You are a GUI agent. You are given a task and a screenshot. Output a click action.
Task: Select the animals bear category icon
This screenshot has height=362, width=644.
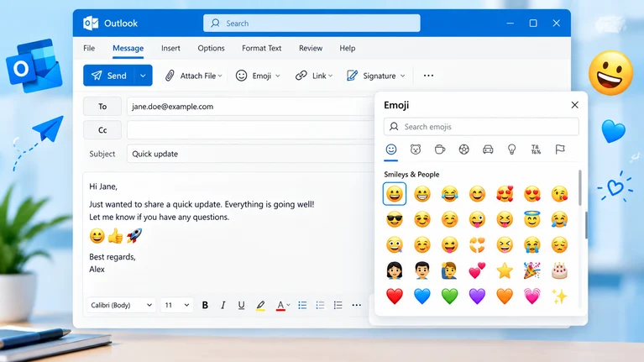pyautogui.click(x=416, y=150)
